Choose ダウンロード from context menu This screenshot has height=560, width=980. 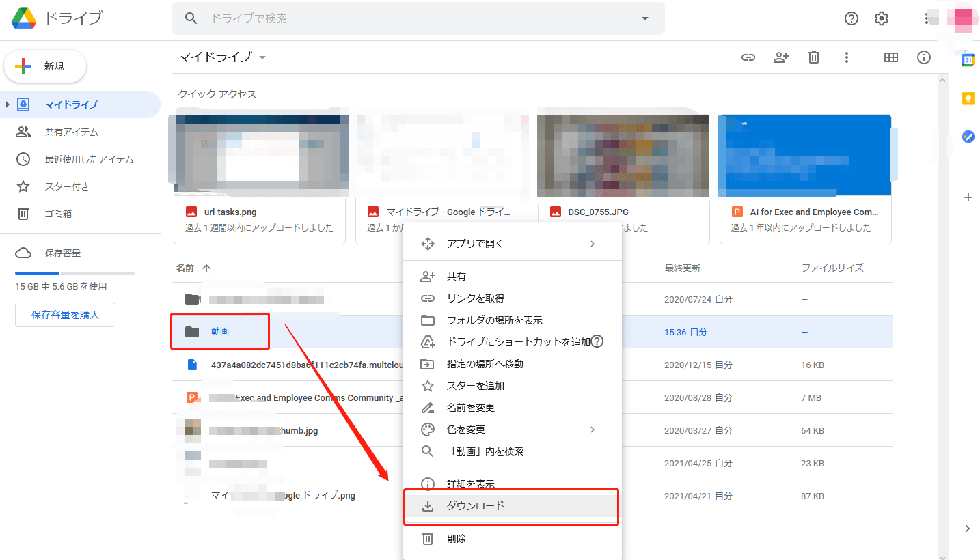pyautogui.click(x=513, y=506)
